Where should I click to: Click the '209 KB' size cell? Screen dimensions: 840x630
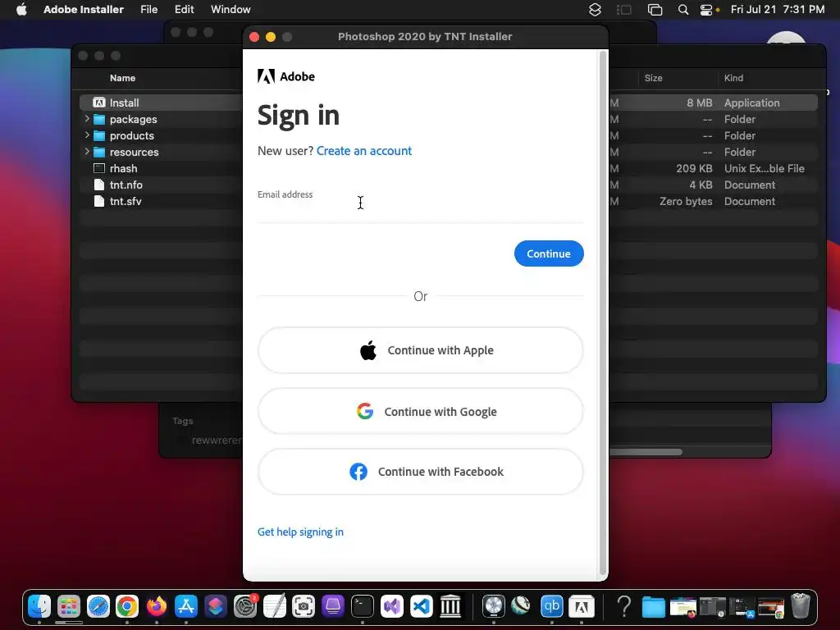click(694, 168)
